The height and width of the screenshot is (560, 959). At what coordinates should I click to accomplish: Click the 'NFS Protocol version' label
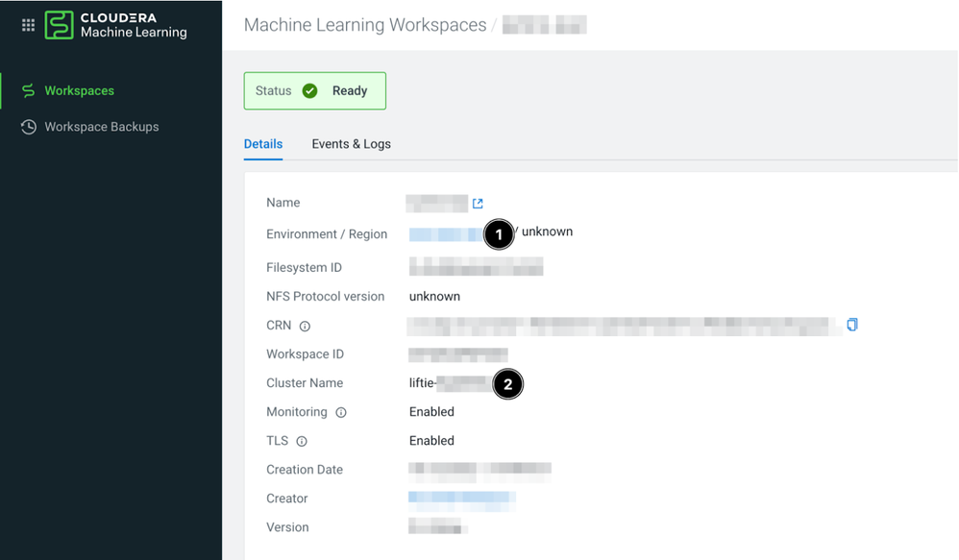pos(326,297)
